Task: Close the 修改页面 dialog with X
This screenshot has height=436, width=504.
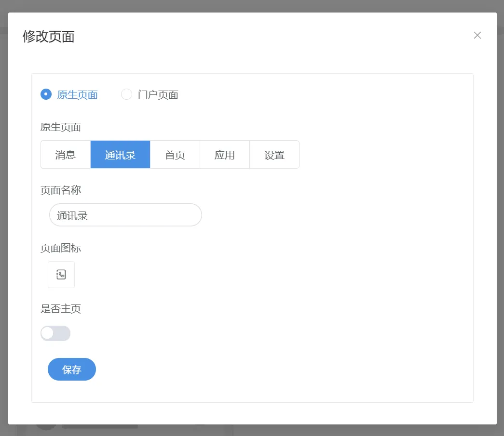Action: point(477,35)
